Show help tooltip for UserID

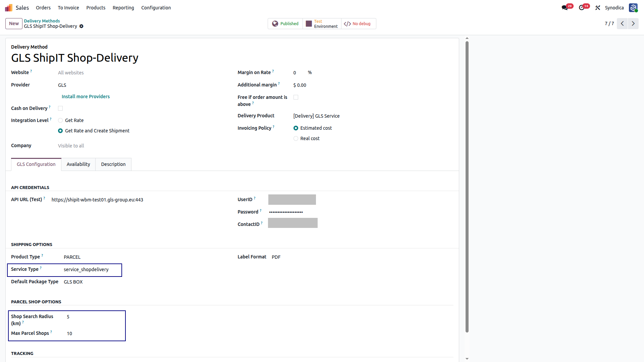255,198
